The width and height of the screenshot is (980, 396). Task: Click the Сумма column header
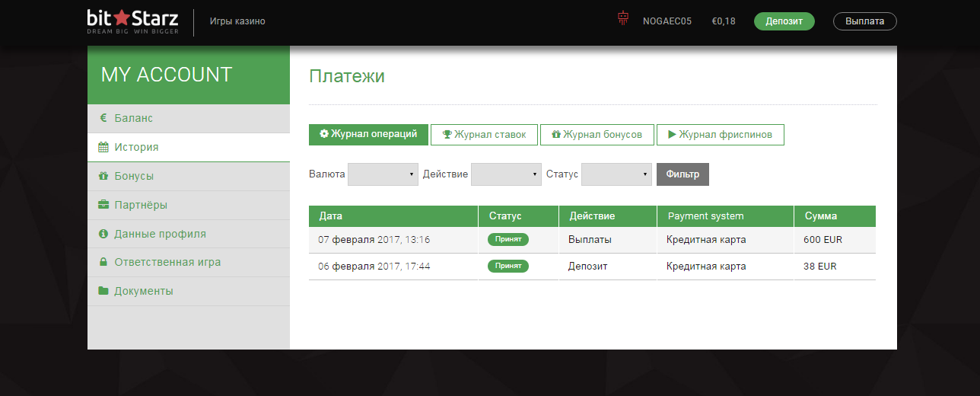pos(835,216)
